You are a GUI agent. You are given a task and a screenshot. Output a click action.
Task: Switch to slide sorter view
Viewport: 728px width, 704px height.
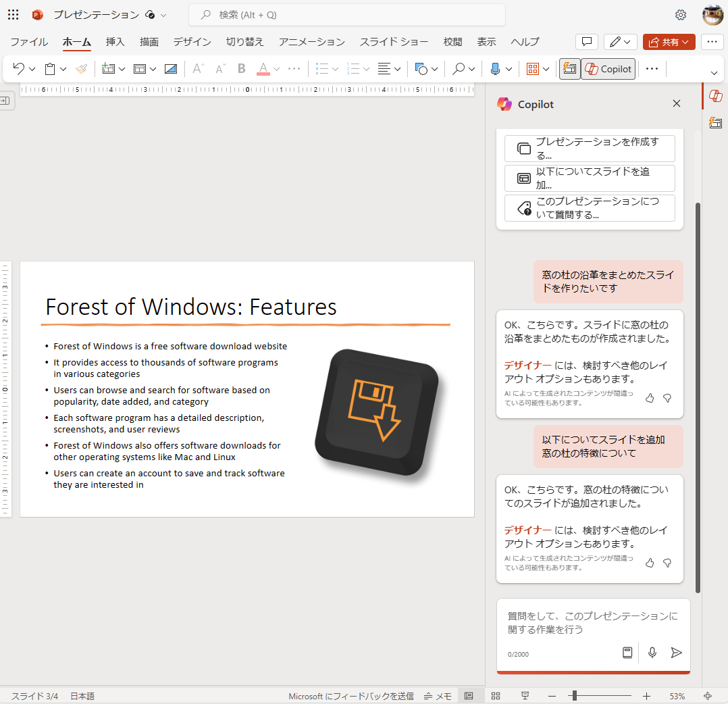[496, 696]
